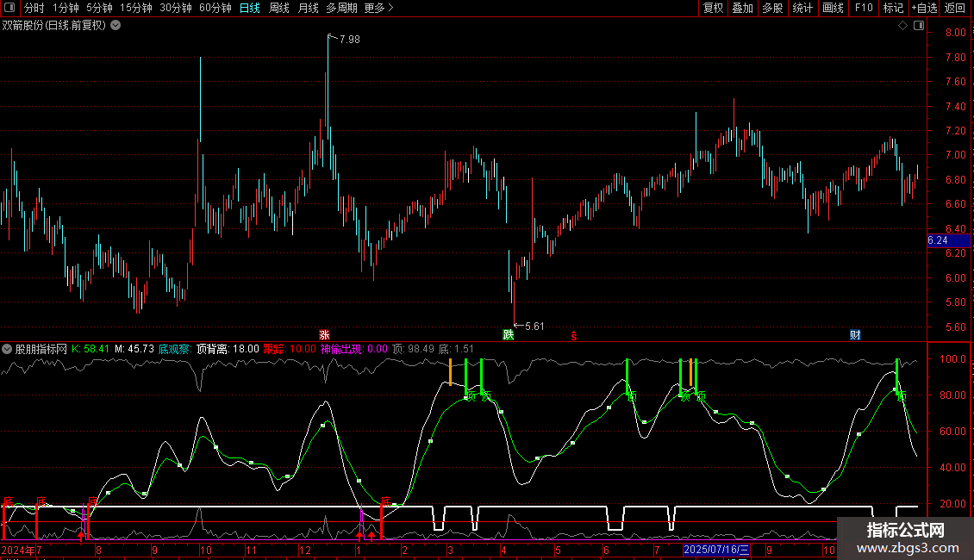Switch to 月线 monthly tab
Viewport: 974px width, 560px height.
click(308, 8)
